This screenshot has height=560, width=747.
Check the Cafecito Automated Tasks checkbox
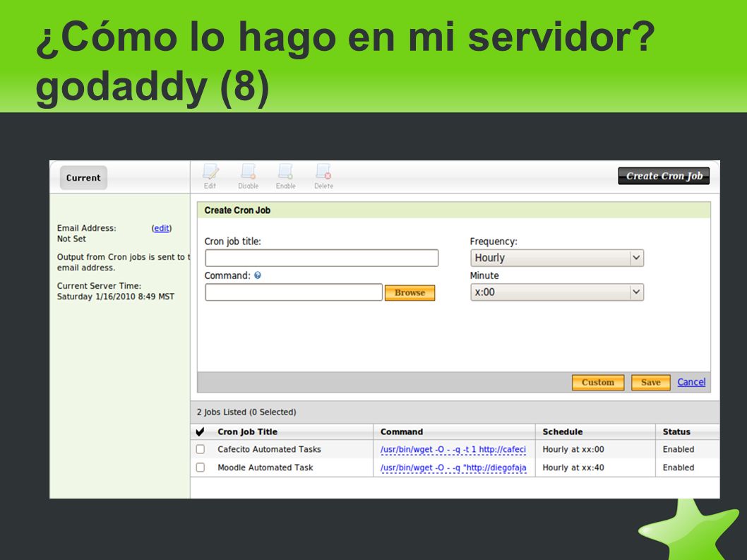pyautogui.click(x=201, y=449)
